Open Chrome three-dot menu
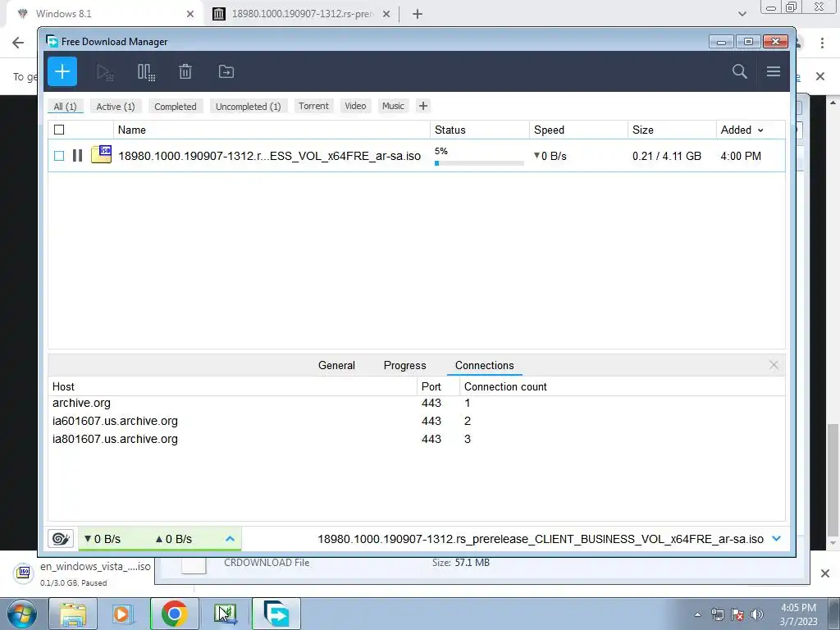Screen dimensions: 840x630 point(822,43)
